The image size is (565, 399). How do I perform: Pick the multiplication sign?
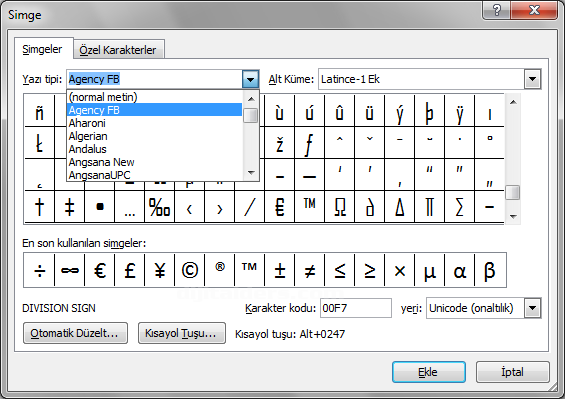point(400,270)
